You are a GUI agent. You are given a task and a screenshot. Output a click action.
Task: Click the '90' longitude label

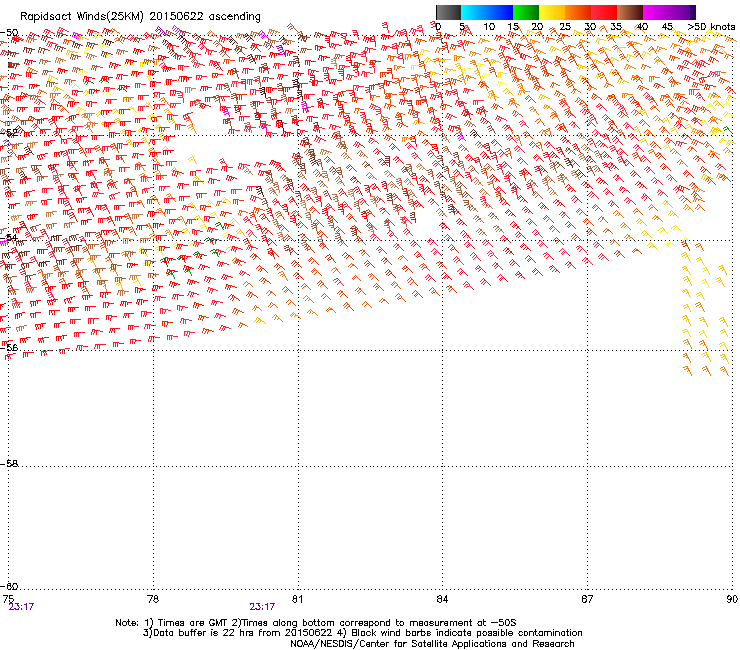(x=732, y=599)
